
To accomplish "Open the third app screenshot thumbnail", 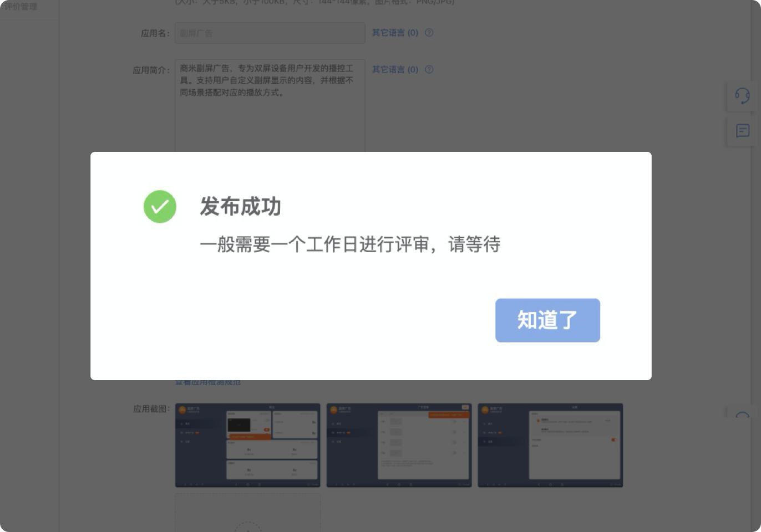I will click(x=550, y=446).
